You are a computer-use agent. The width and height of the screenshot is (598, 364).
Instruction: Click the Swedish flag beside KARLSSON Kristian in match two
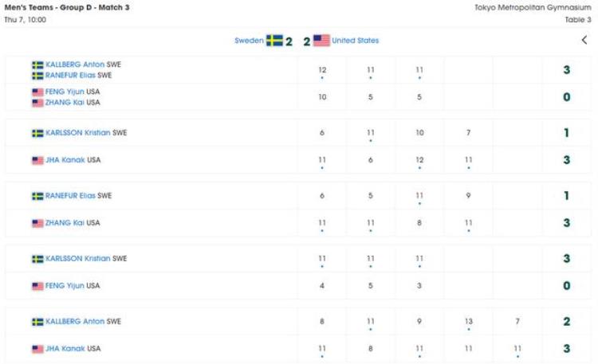[x=37, y=133]
